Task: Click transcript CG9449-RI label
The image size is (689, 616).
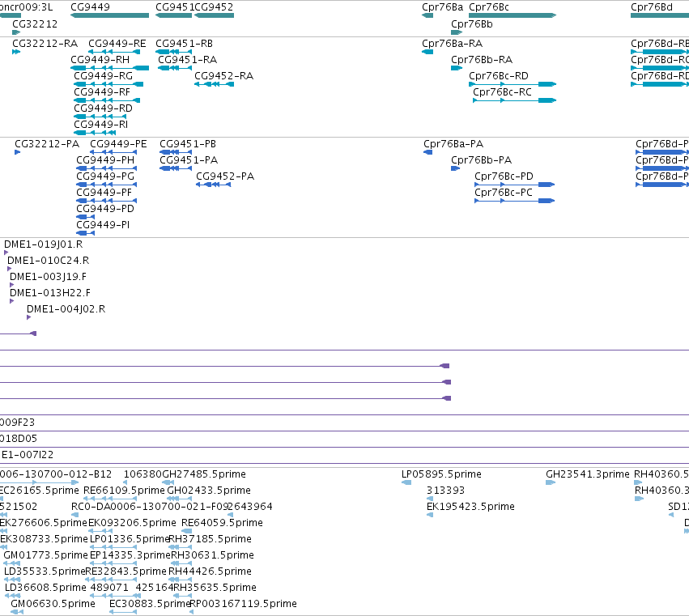Action: point(100,125)
